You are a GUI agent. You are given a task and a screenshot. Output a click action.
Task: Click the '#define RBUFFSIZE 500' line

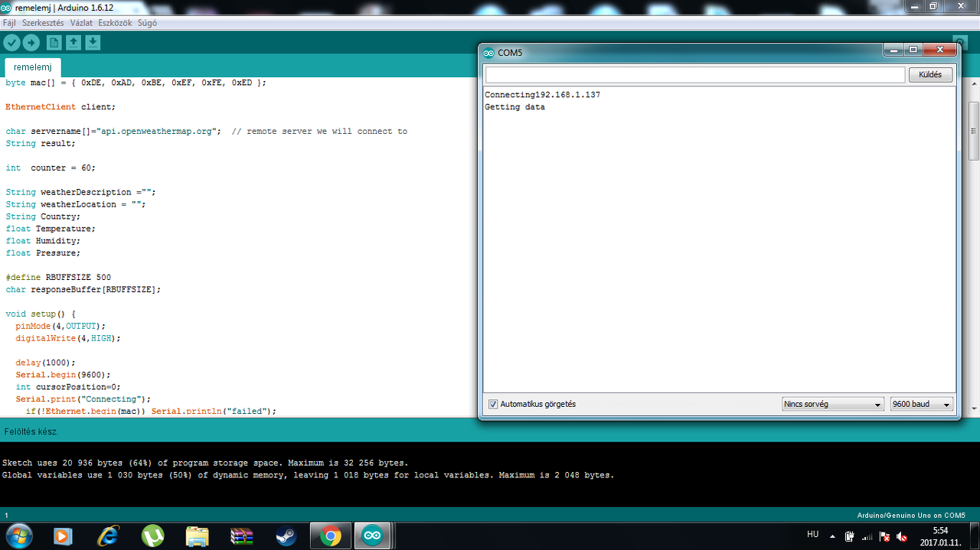coord(58,277)
